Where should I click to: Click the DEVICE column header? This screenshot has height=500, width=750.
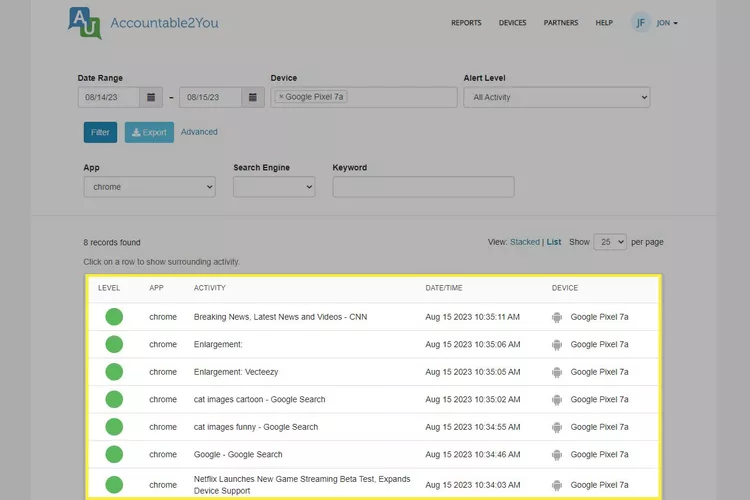565,288
